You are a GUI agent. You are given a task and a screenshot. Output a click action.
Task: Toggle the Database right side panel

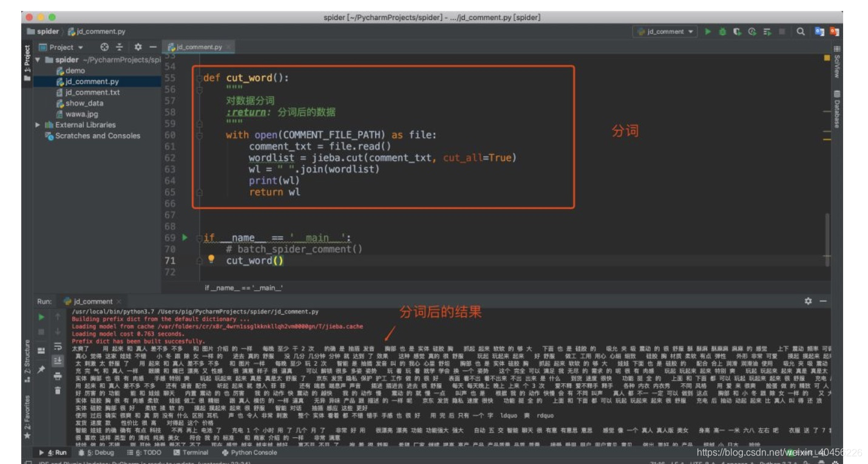837,109
